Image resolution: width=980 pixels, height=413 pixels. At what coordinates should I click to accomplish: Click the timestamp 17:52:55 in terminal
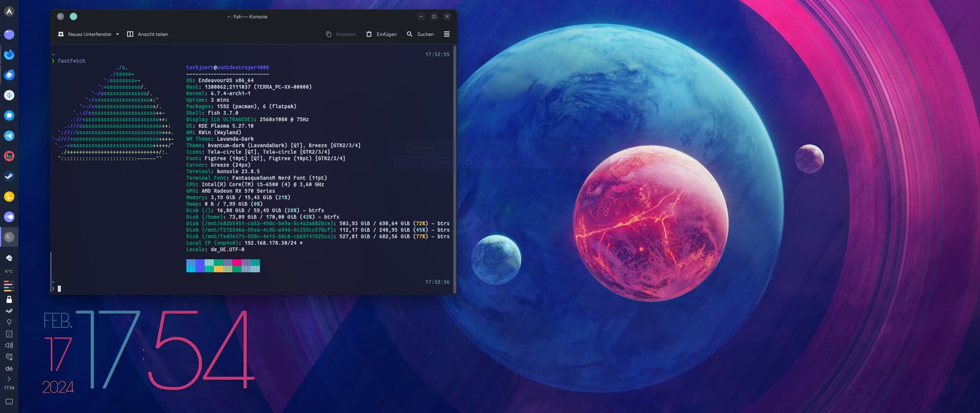pyautogui.click(x=437, y=55)
